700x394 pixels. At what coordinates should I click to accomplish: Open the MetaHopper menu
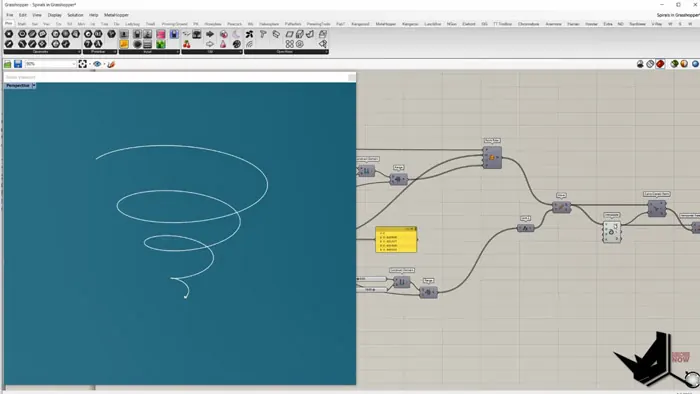[x=116, y=15]
